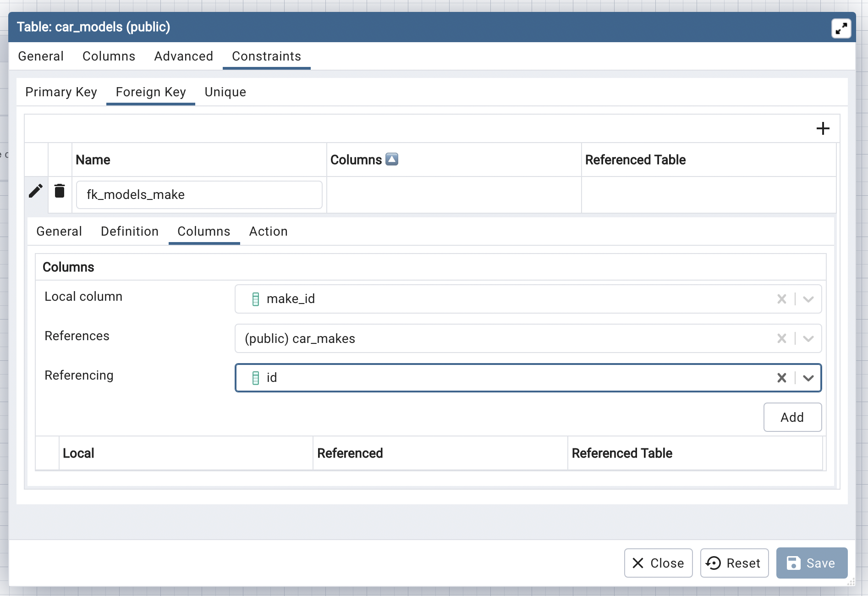This screenshot has width=868, height=596.
Task: Go to the Definition tab
Action: tap(130, 232)
